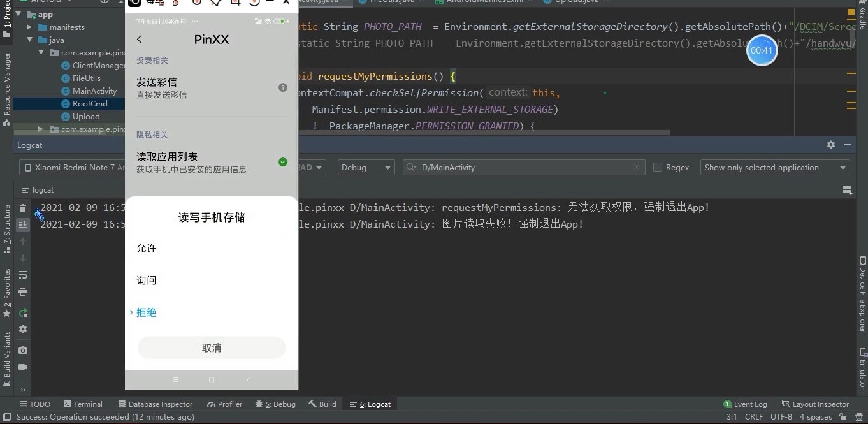Toggle soft wraps in the Logcat panel
This screenshot has width=868, height=424.
23,275
